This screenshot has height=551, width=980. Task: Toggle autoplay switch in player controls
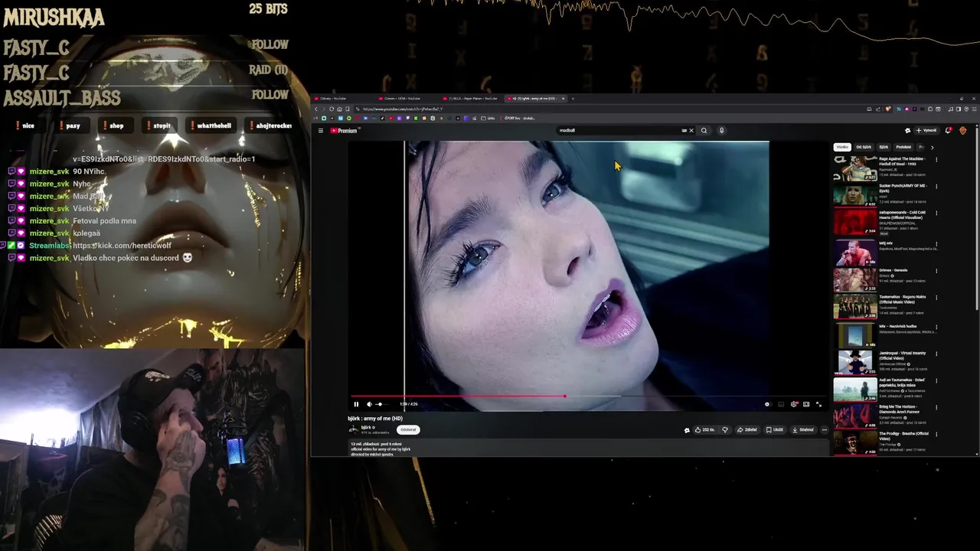[x=767, y=404]
